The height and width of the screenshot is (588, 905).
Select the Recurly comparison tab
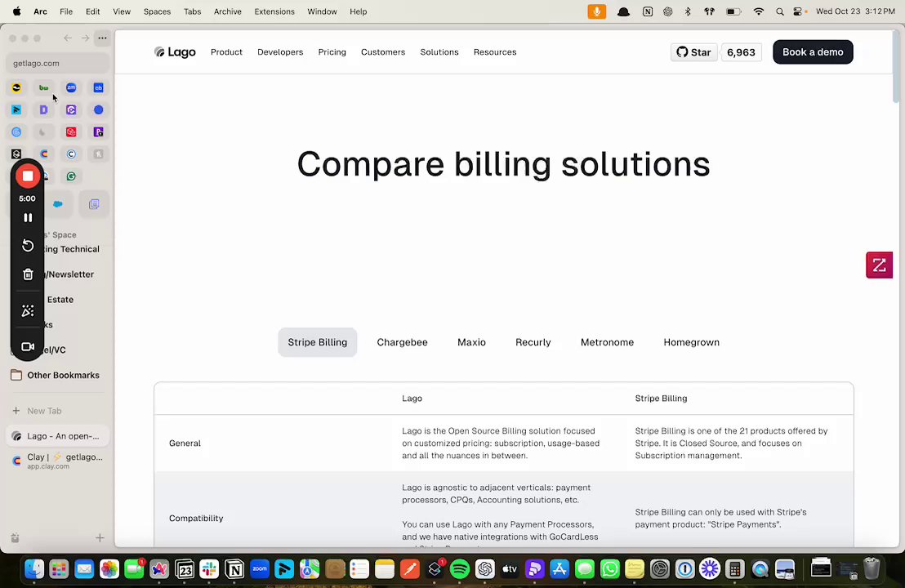pyautogui.click(x=533, y=342)
